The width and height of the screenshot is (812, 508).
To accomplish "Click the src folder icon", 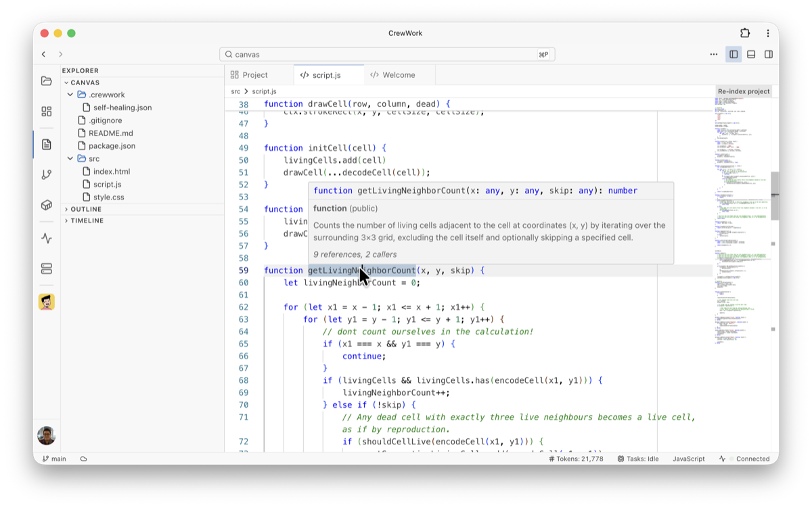I will point(82,158).
